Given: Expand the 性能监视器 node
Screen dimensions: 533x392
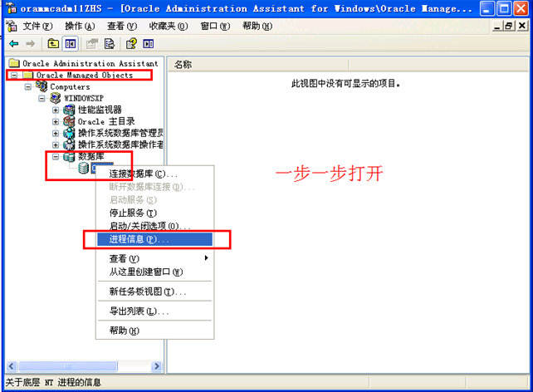Looking at the screenshot, I should tap(56, 110).
